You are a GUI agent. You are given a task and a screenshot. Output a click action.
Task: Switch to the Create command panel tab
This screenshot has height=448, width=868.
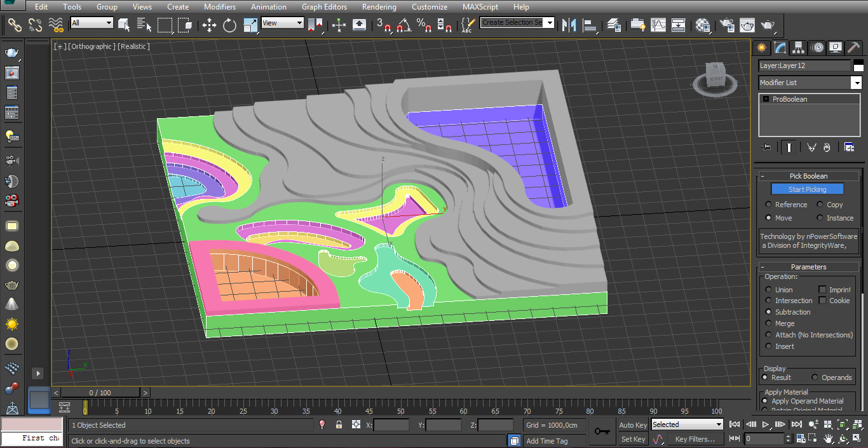point(761,48)
